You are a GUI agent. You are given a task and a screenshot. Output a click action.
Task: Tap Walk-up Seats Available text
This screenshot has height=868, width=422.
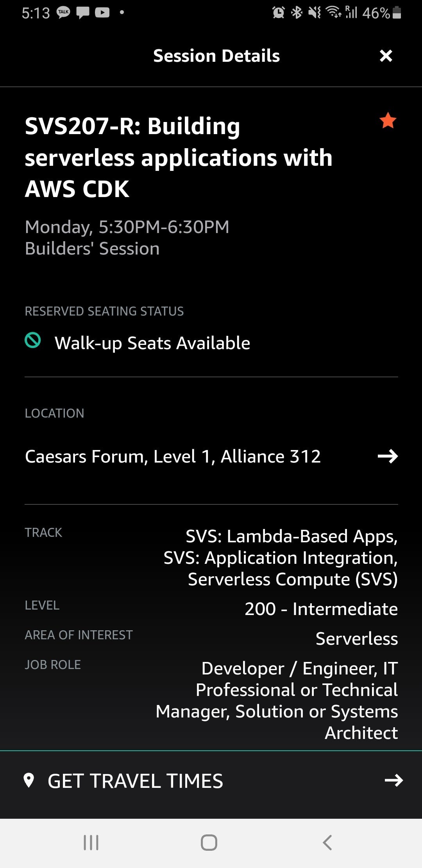click(x=152, y=343)
